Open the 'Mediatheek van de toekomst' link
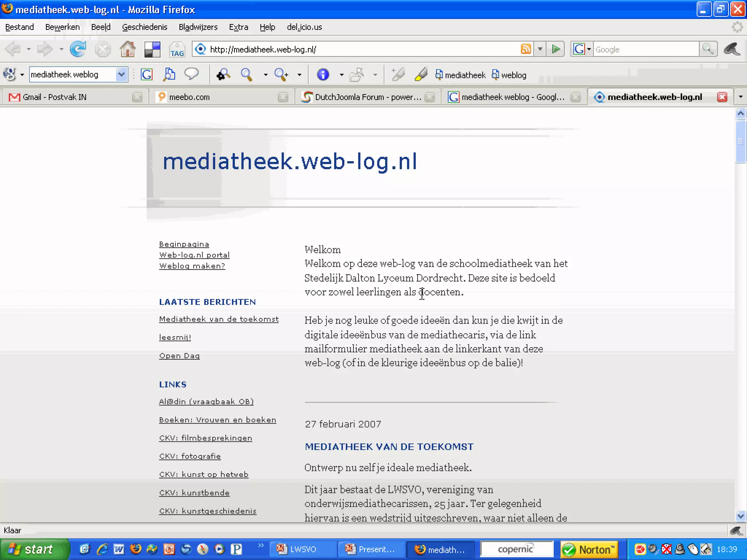 [x=219, y=319]
